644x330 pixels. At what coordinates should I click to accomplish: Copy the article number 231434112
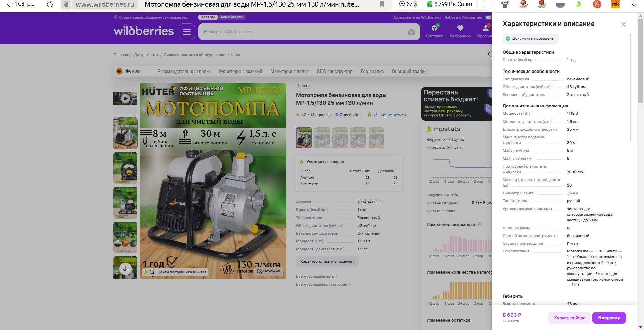380,202
